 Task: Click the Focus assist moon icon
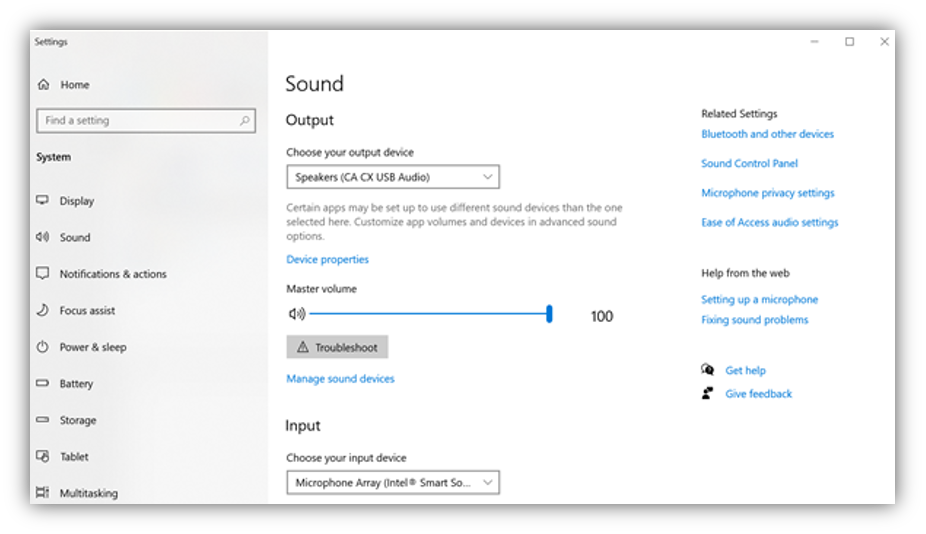pyautogui.click(x=42, y=311)
